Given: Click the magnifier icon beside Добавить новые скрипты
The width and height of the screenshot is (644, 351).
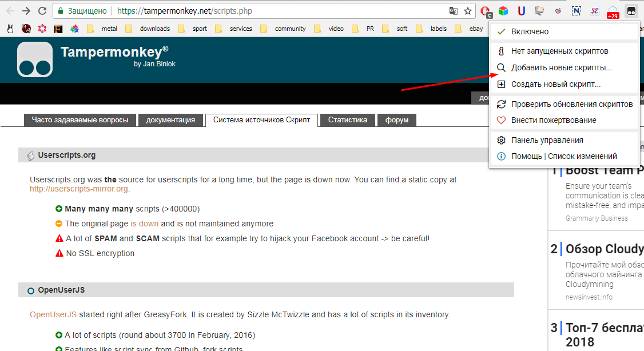Looking at the screenshot, I should pos(501,67).
